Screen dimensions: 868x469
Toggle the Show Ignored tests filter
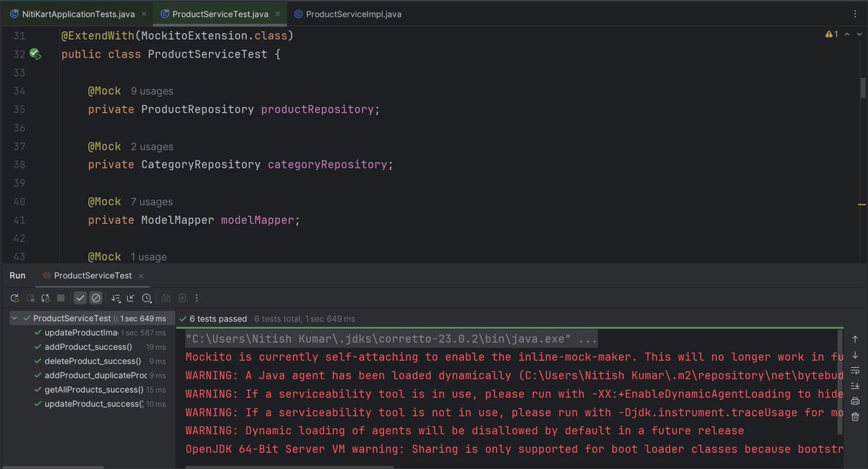click(96, 298)
